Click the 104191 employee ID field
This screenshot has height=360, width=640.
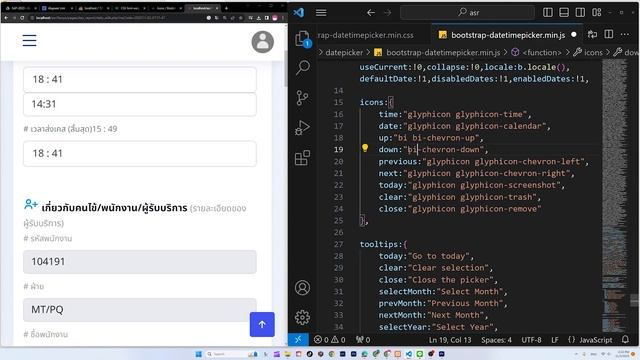click(140, 262)
